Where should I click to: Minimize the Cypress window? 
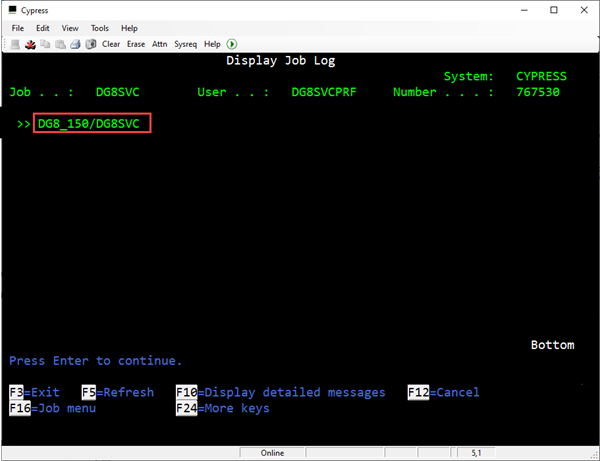(x=524, y=10)
